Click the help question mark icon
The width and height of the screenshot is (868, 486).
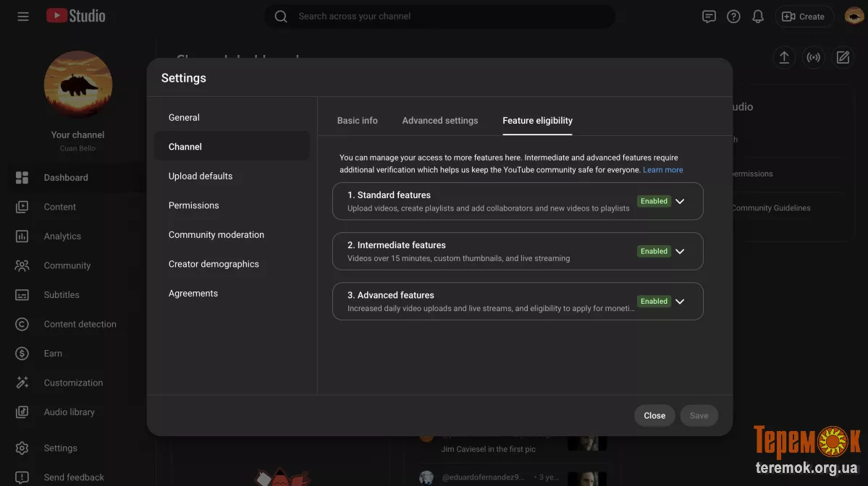tap(733, 17)
